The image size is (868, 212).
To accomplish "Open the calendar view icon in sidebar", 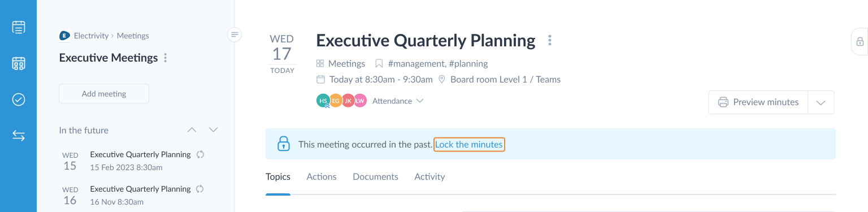I will tap(19, 63).
